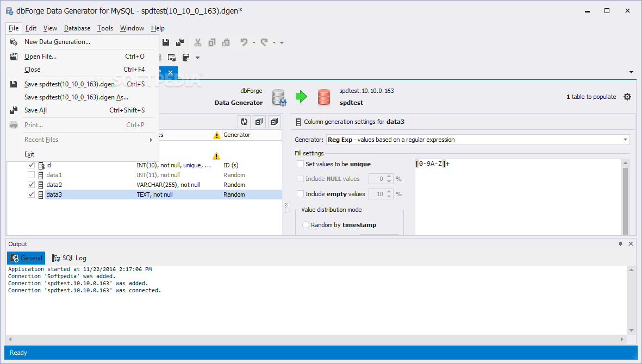Screen dimensions: 642x364
Task: Switch to the SQL Log tab
Action: coord(69,258)
